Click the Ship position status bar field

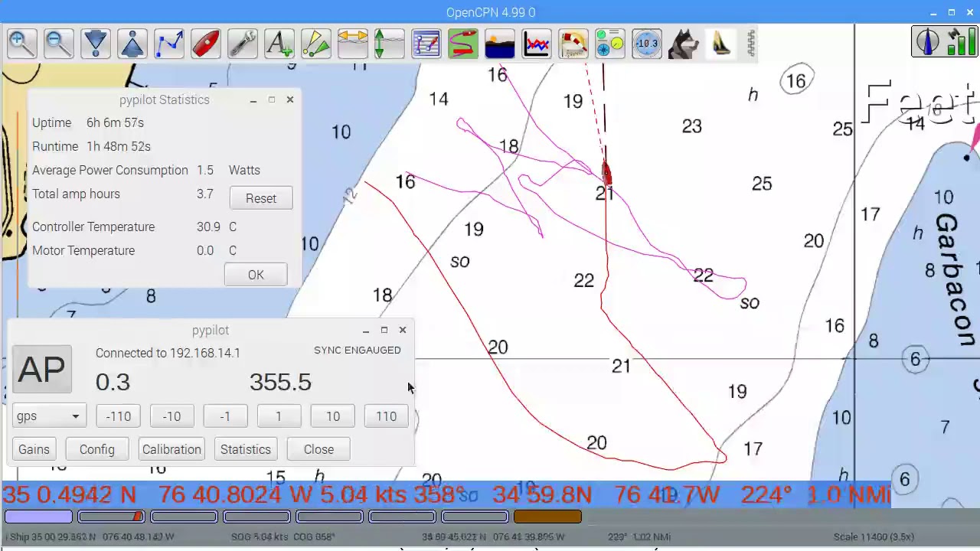(x=90, y=536)
